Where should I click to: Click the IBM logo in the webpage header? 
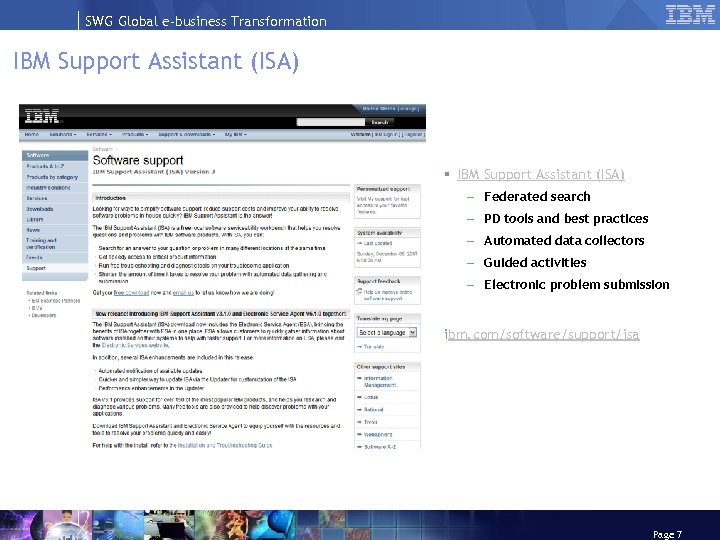tap(42, 116)
